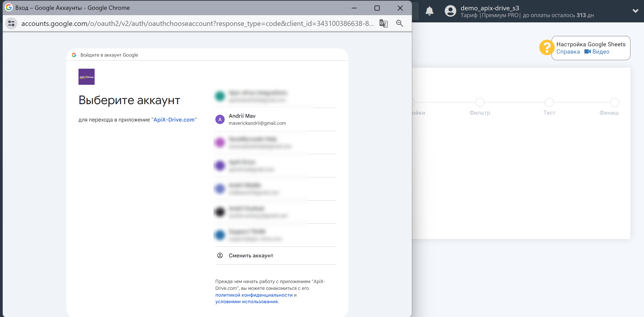644x317 pixels.
Task: Open the Справка help link
Action: pos(568,52)
